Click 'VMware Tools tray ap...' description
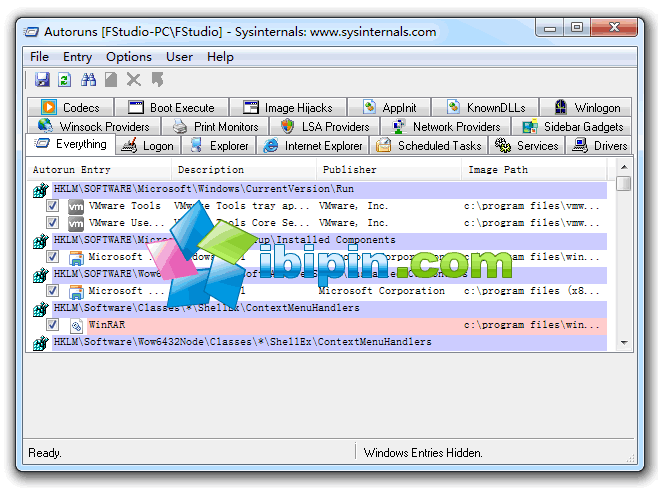 click(x=242, y=206)
